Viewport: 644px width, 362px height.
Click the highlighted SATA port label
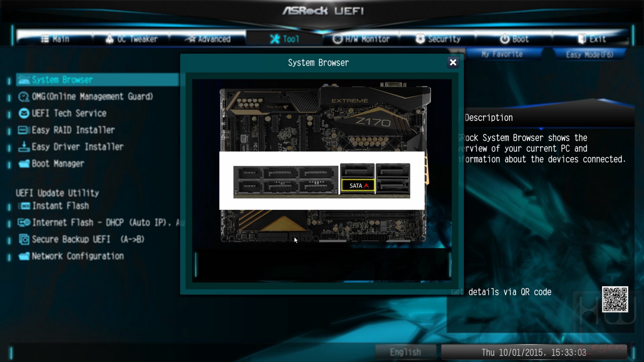[x=358, y=186]
